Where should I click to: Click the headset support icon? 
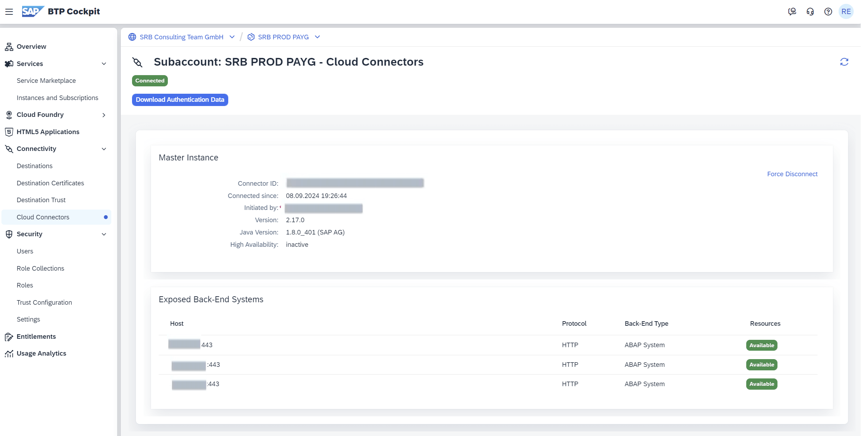810,12
